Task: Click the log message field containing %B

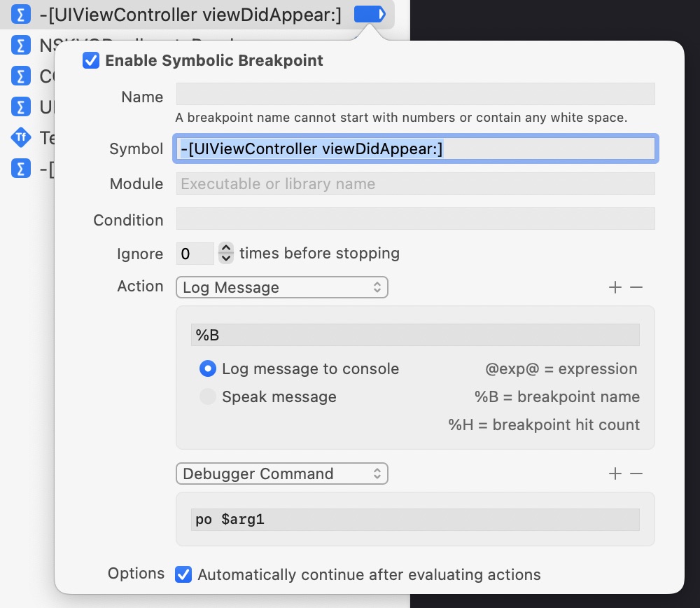Action: pyautogui.click(x=415, y=335)
